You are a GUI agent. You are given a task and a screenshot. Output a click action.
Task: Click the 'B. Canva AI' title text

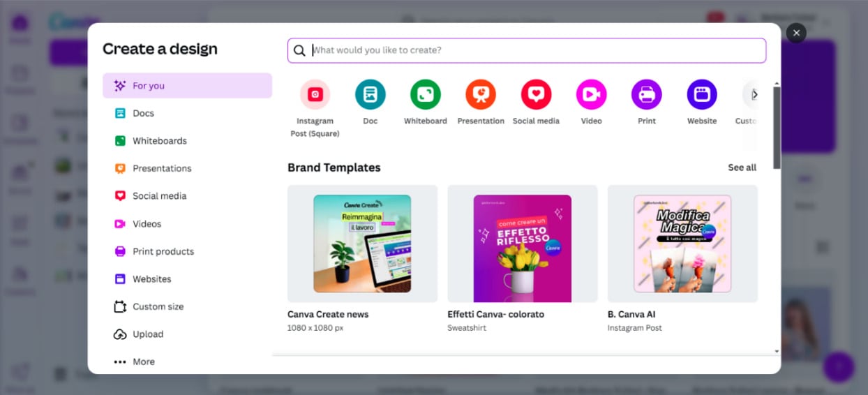coord(631,314)
